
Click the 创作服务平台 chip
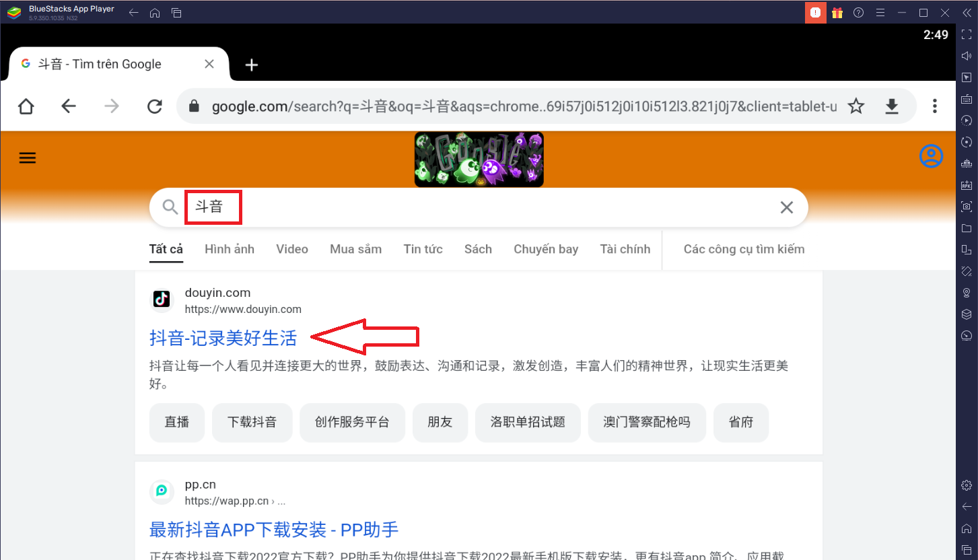tap(352, 423)
